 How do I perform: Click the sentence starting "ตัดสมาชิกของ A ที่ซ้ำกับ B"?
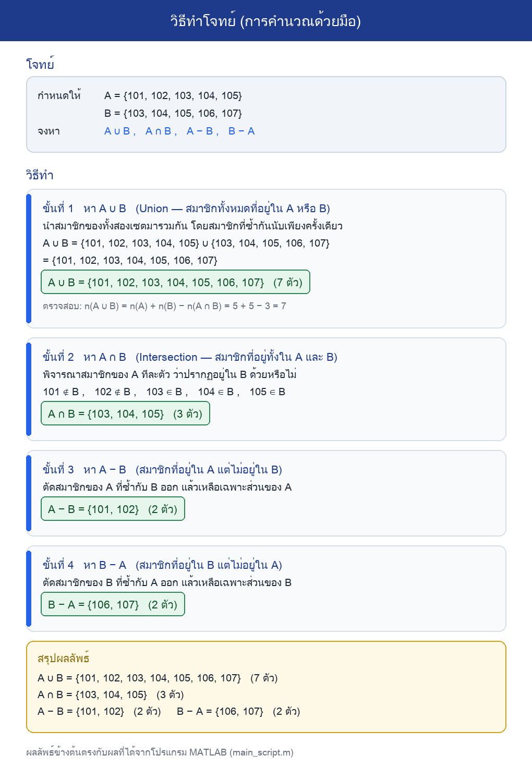tap(167, 487)
